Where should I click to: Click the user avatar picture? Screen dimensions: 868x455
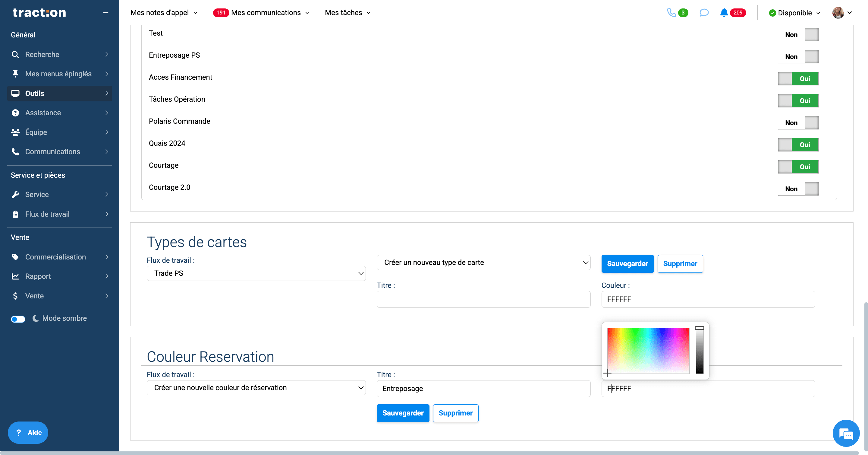(838, 13)
